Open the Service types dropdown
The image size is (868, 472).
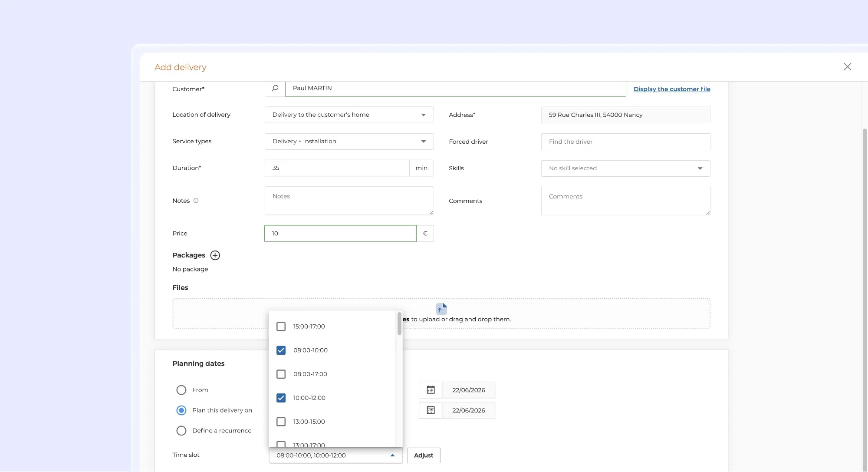tap(349, 142)
